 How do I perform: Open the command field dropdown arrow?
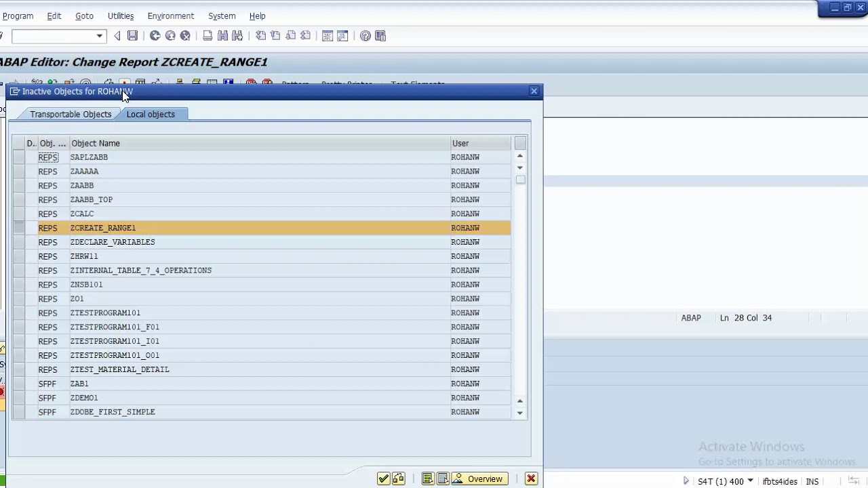100,36
